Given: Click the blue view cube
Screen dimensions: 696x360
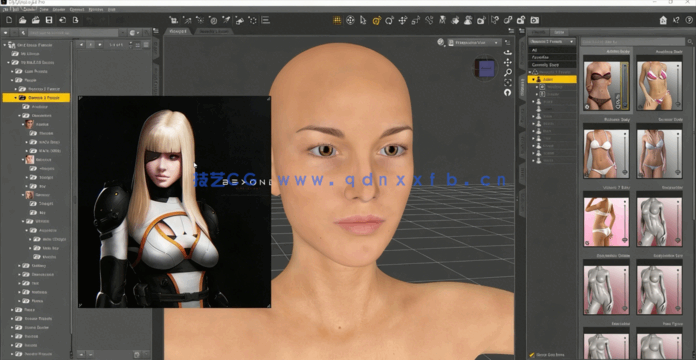Looking at the screenshot, I should pos(486,69).
